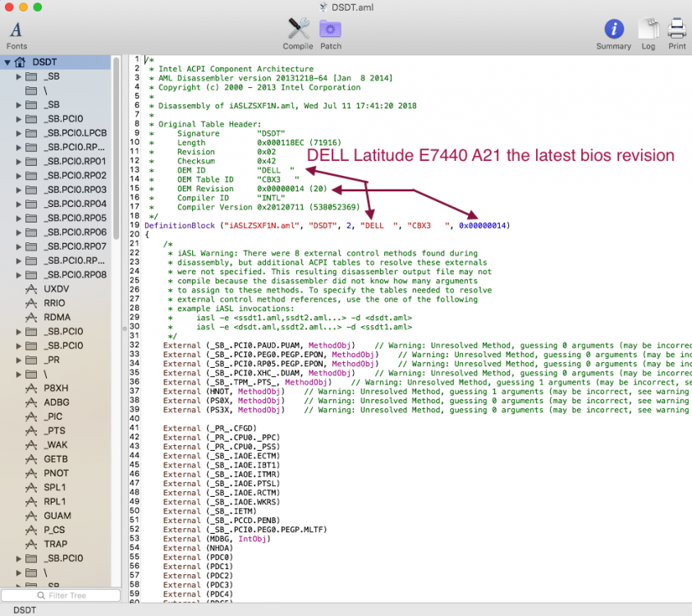Expand the _SB.PCI0.RP01 node
692x616 pixels.
point(19,162)
